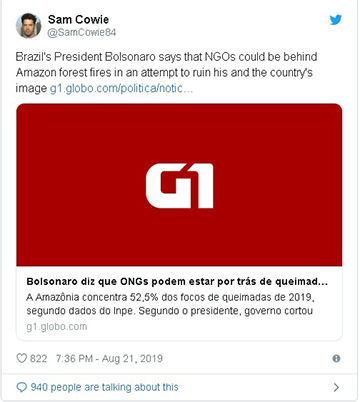Click the Sam Cowie display name
The height and width of the screenshot is (402, 360).
(78, 19)
